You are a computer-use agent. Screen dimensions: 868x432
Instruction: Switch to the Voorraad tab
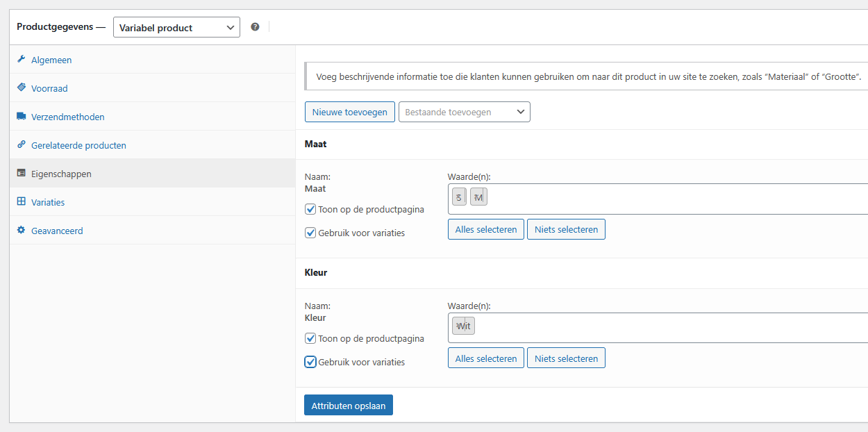(x=49, y=88)
